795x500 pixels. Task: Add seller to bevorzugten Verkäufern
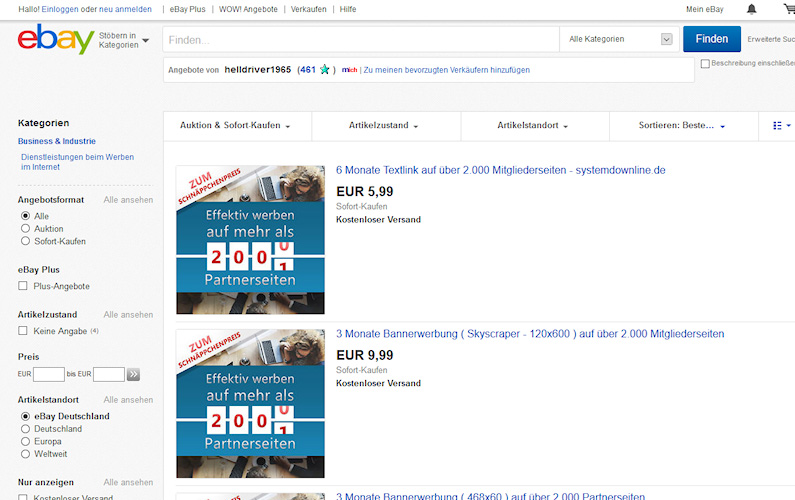(447, 70)
